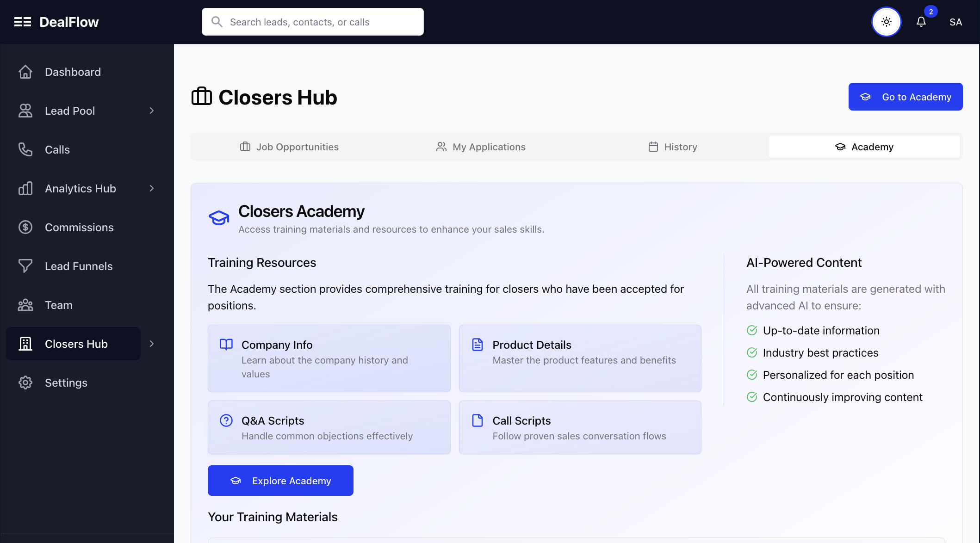This screenshot has height=543, width=980.
Task: Open the Q&A Scripts training card
Action: (329, 427)
